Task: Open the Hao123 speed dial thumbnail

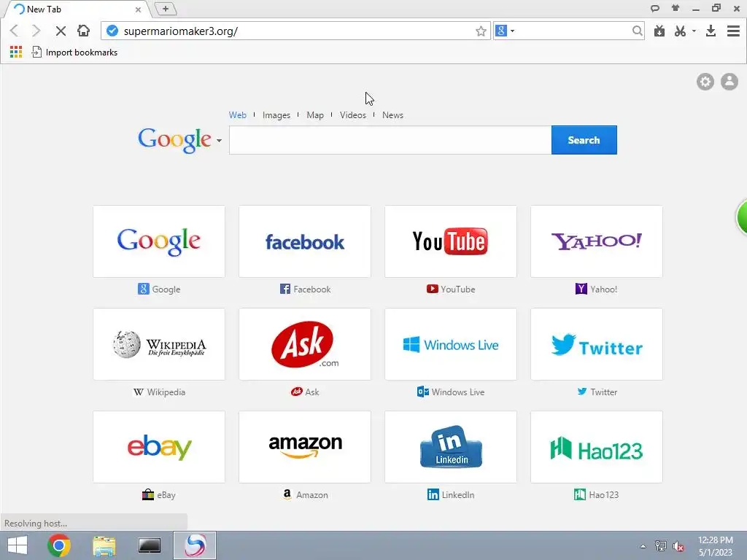Action: (x=597, y=447)
